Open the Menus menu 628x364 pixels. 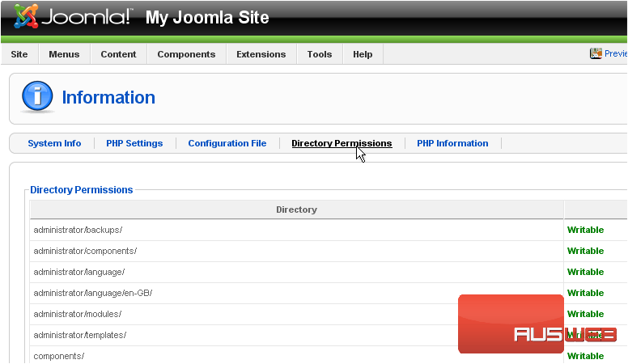(64, 54)
